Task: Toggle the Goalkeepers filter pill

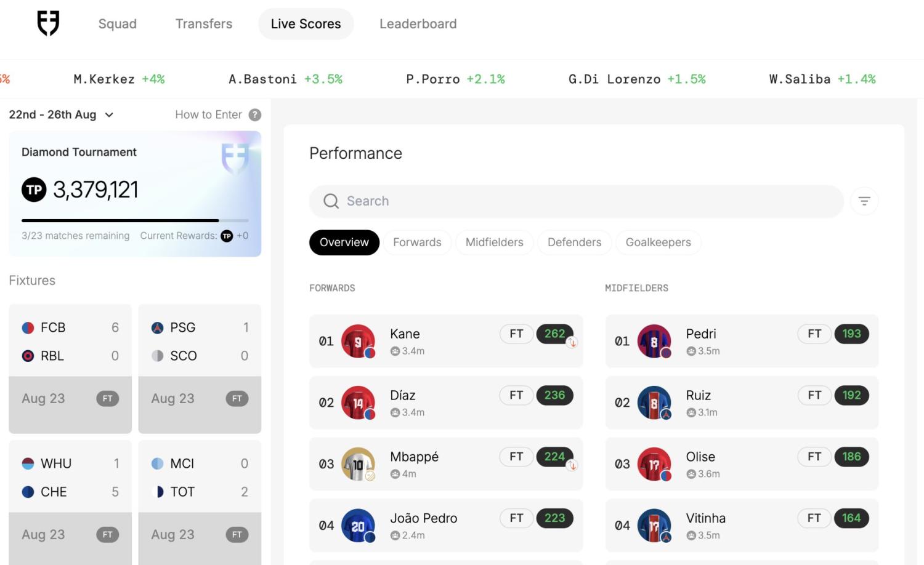Action: pos(658,242)
